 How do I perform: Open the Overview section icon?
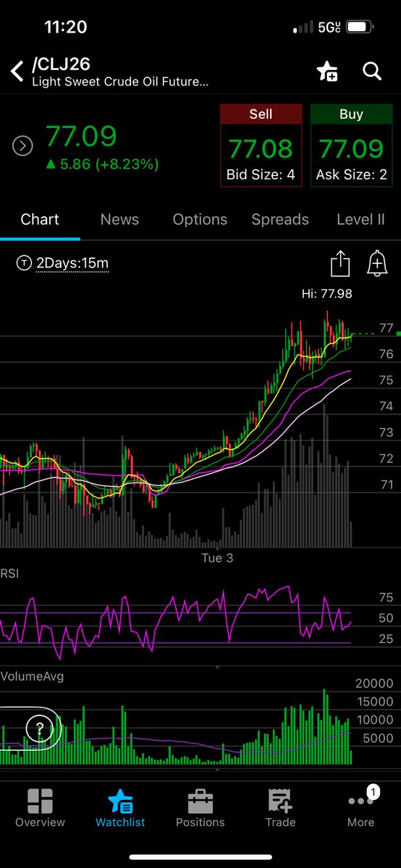(x=40, y=808)
